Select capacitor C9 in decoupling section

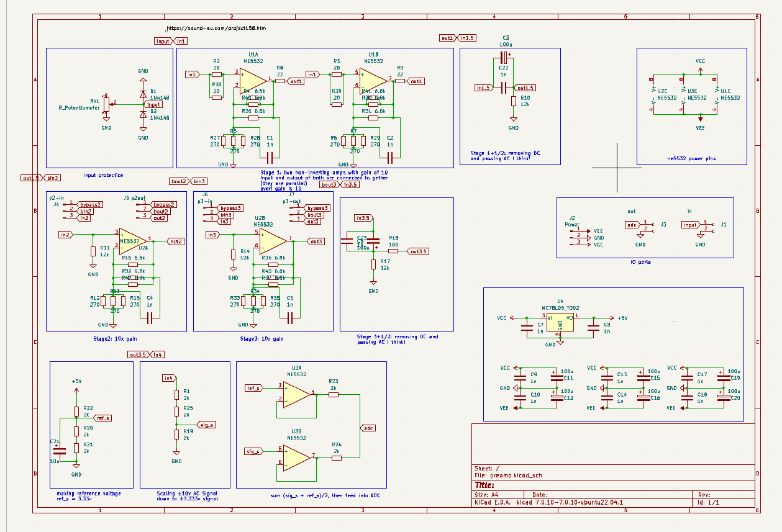[x=520, y=377]
